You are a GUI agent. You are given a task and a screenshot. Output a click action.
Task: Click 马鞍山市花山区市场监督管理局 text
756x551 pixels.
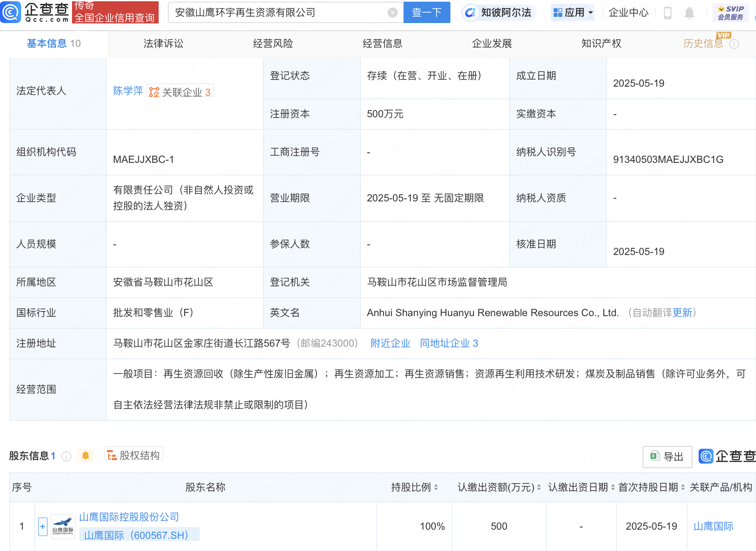click(437, 282)
